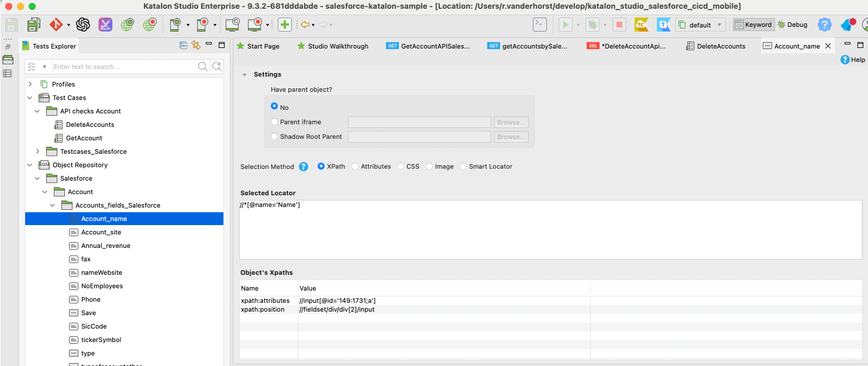Close the Account_name tab
Image resolution: width=868 pixels, height=366 pixels.
828,46
